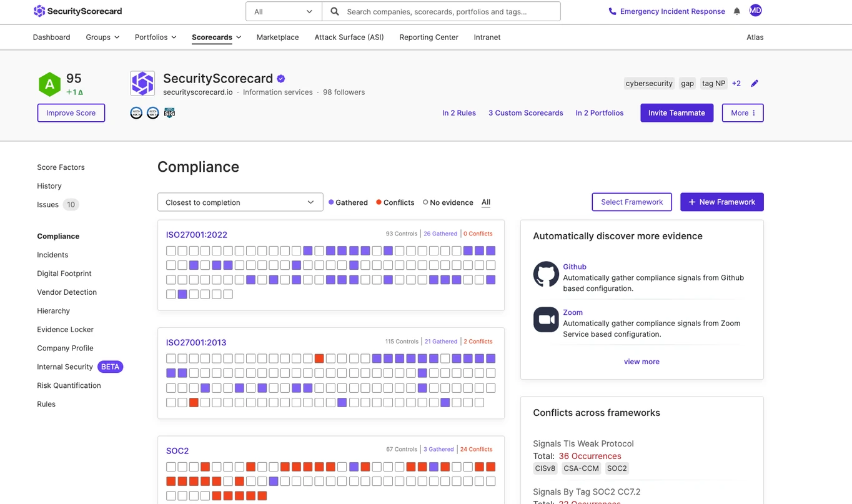
Task: Open Vendor Detection in sidebar
Action: coord(67,292)
